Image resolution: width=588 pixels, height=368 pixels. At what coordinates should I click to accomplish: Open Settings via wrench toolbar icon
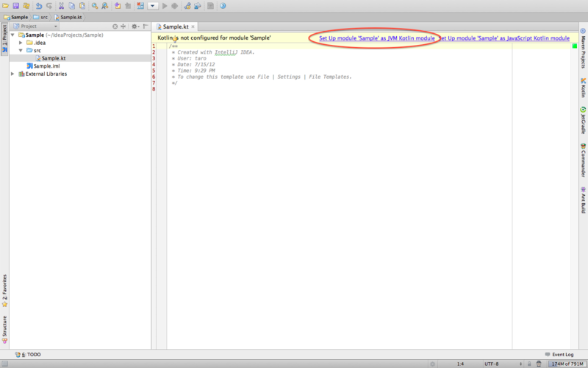(187, 6)
